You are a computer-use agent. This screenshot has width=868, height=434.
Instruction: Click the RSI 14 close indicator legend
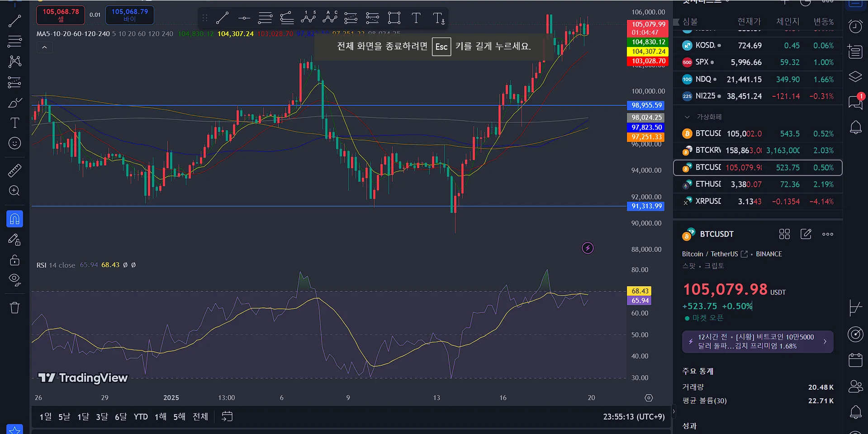56,265
